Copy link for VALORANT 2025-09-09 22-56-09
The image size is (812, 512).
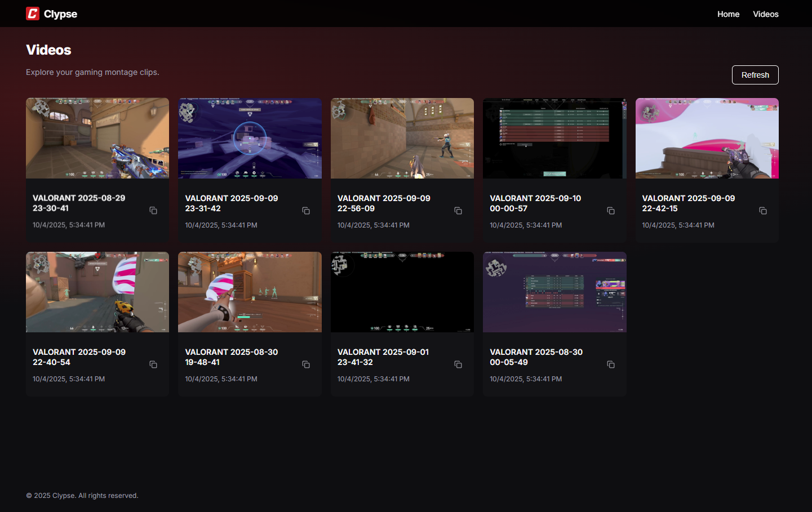[x=458, y=211]
